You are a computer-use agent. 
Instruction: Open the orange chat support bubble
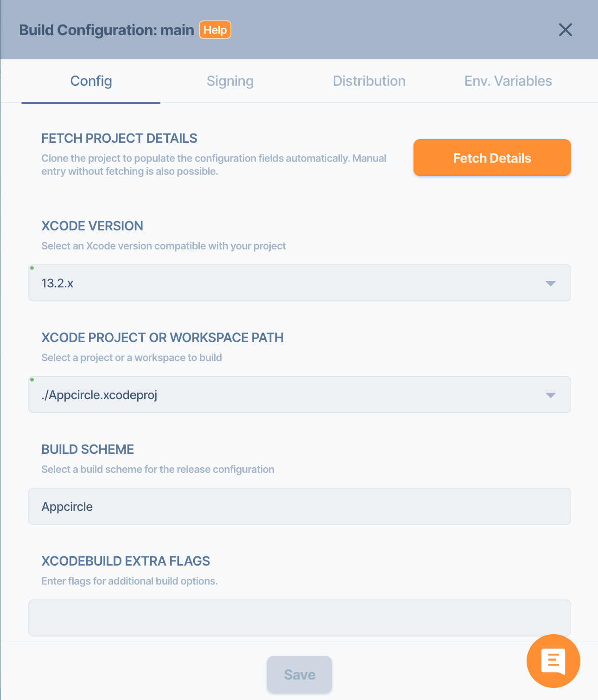(553, 661)
